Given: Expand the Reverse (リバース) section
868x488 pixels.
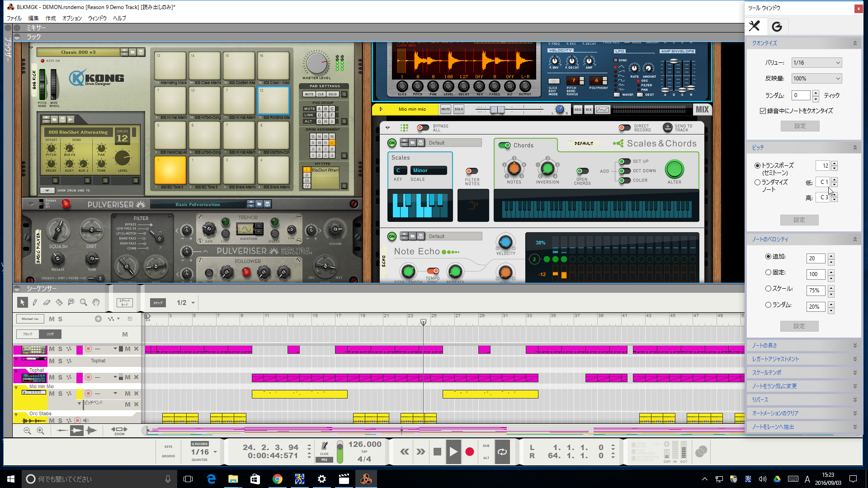Looking at the screenshot, I should [804, 400].
